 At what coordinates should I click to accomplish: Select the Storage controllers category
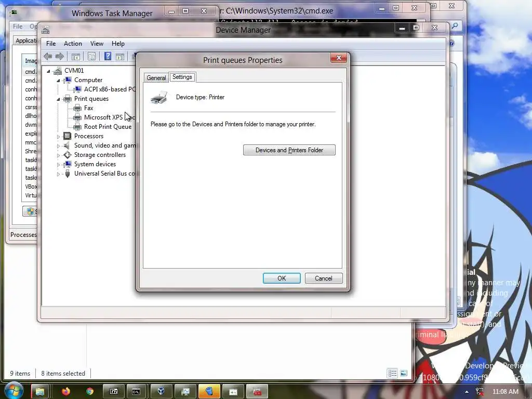pyautogui.click(x=100, y=155)
